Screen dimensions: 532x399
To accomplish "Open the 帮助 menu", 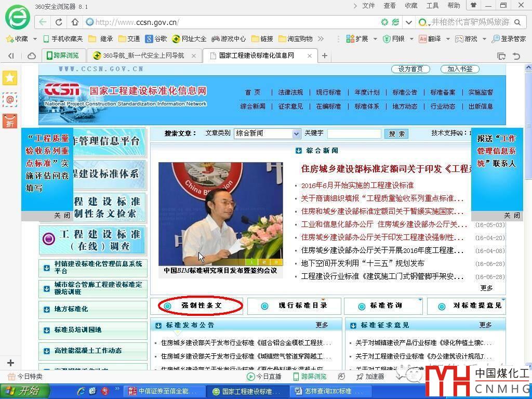I will point(454,5).
